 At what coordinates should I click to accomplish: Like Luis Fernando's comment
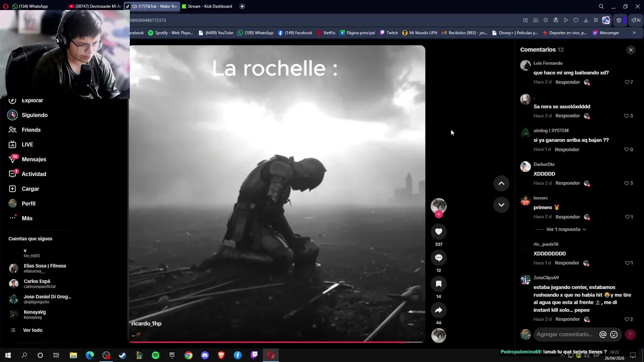point(627,82)
